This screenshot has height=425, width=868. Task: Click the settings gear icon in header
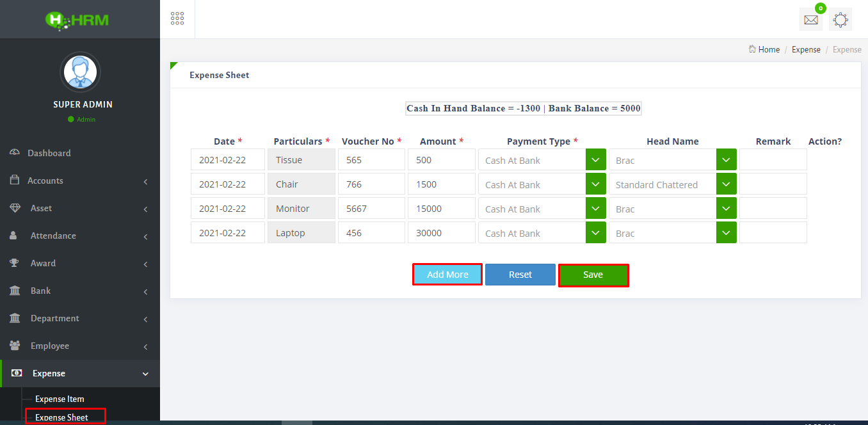tap(840, 20)
